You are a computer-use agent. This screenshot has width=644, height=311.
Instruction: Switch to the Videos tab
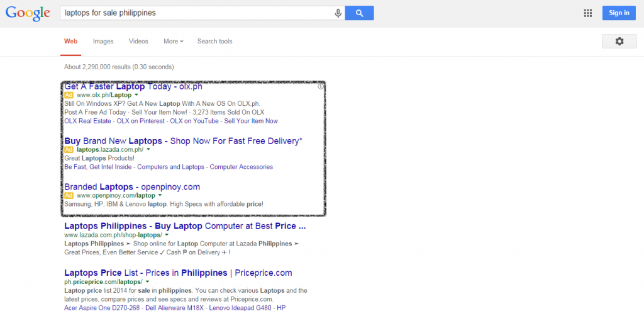[138, 41]
